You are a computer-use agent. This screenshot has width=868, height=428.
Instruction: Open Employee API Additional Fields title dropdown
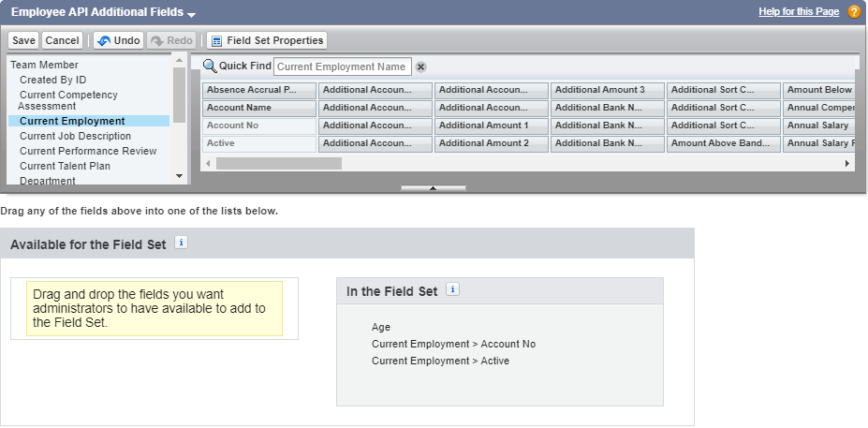192,14
